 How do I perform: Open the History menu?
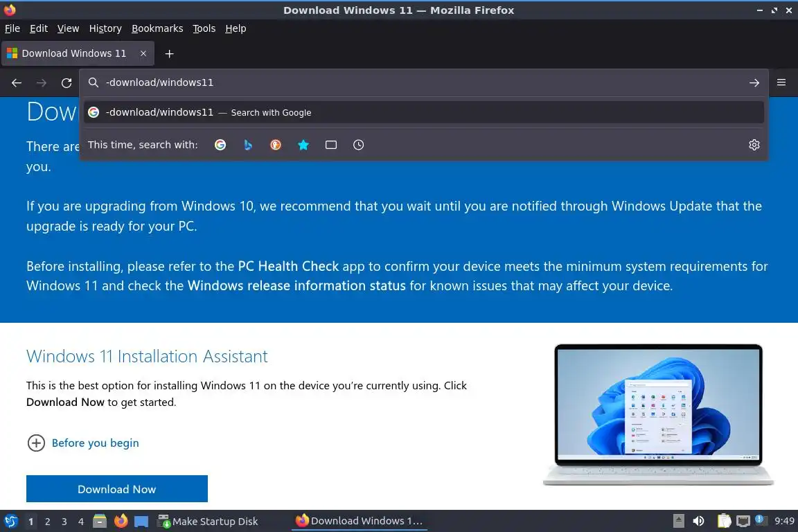tap(105, 28)
